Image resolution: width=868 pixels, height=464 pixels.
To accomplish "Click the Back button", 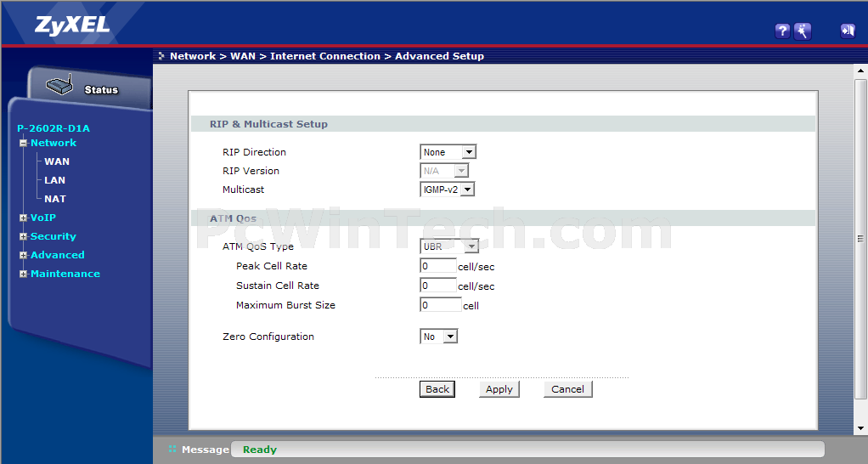I will point(437,388).
